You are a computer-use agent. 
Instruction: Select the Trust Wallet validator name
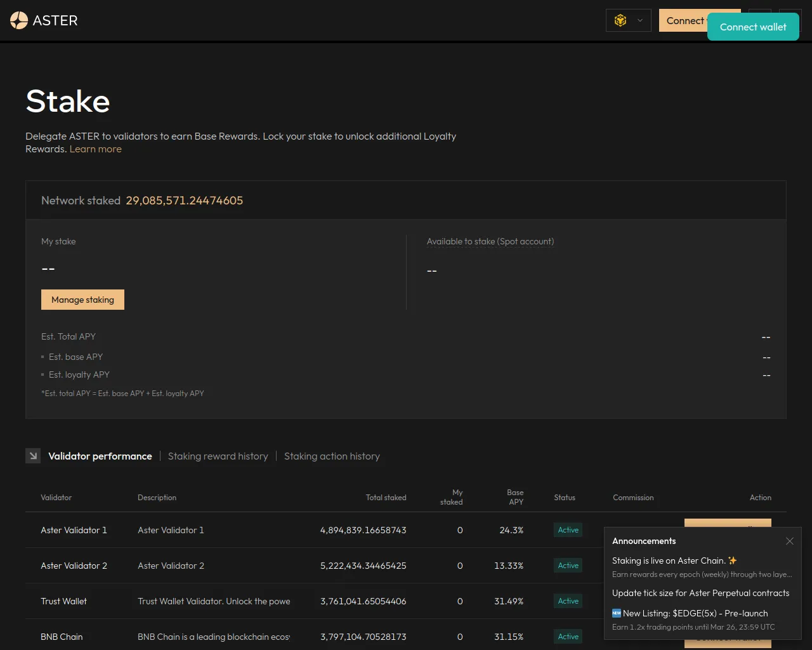[x=63, y=601]
